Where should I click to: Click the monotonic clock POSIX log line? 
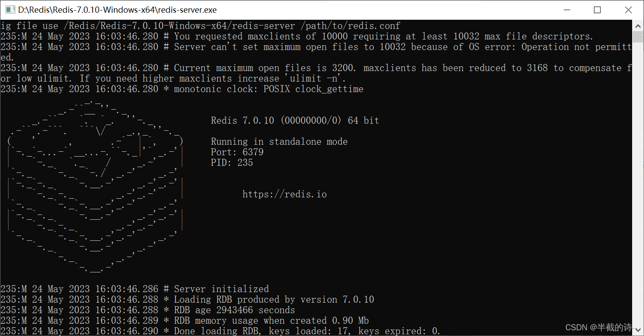coord(182,89)
